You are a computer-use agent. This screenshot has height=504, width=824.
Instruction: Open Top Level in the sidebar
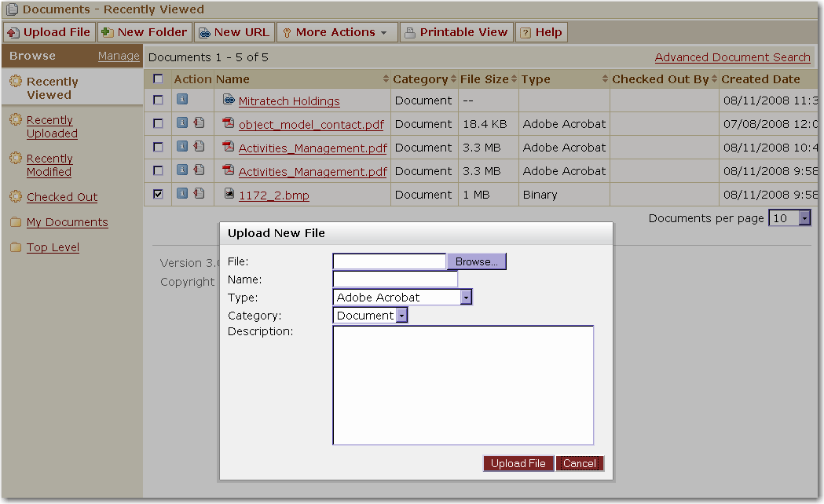click(53, 247)
